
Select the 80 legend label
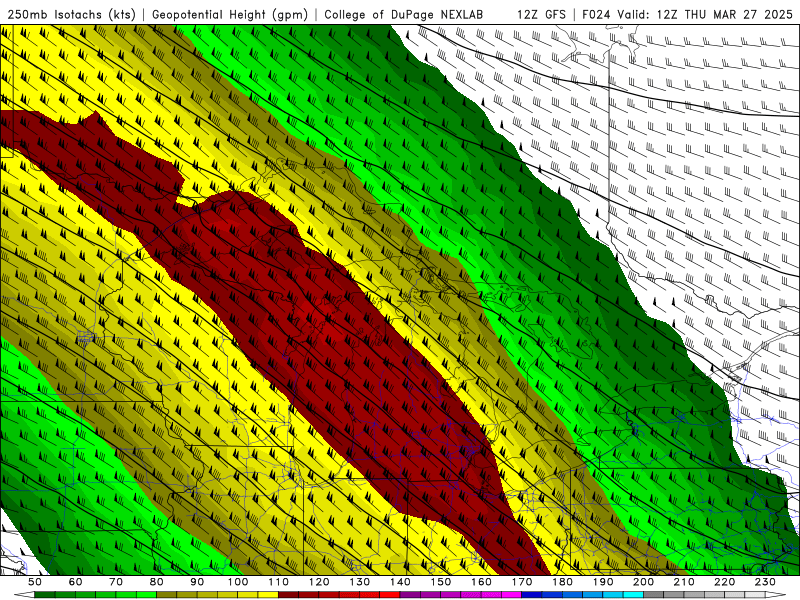click(x=157, y=582)
